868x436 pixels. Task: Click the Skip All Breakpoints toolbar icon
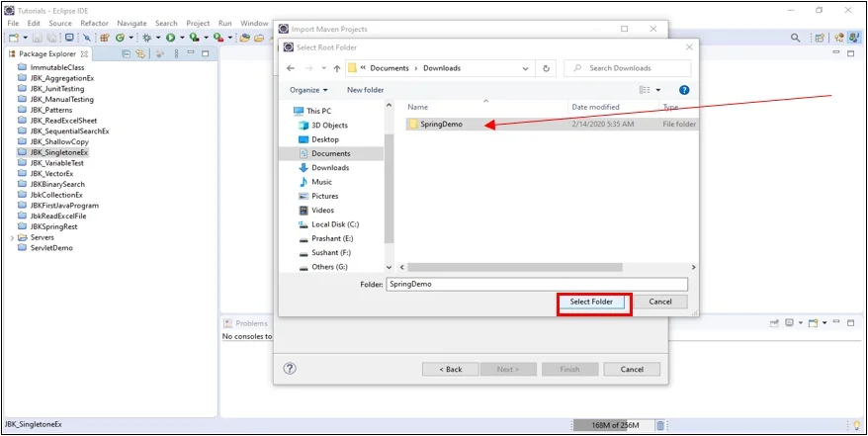pos(87,38)
